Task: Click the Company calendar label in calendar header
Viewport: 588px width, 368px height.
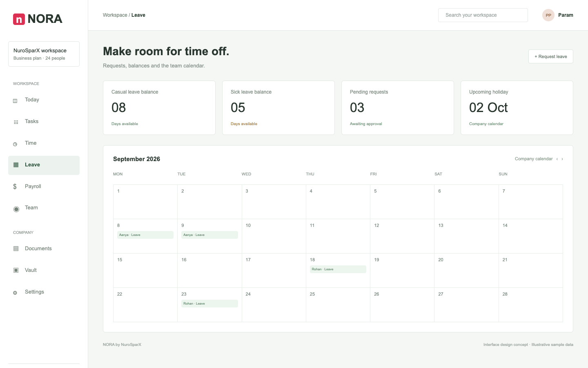Action: pyautogui.click(x=534, y=159)
